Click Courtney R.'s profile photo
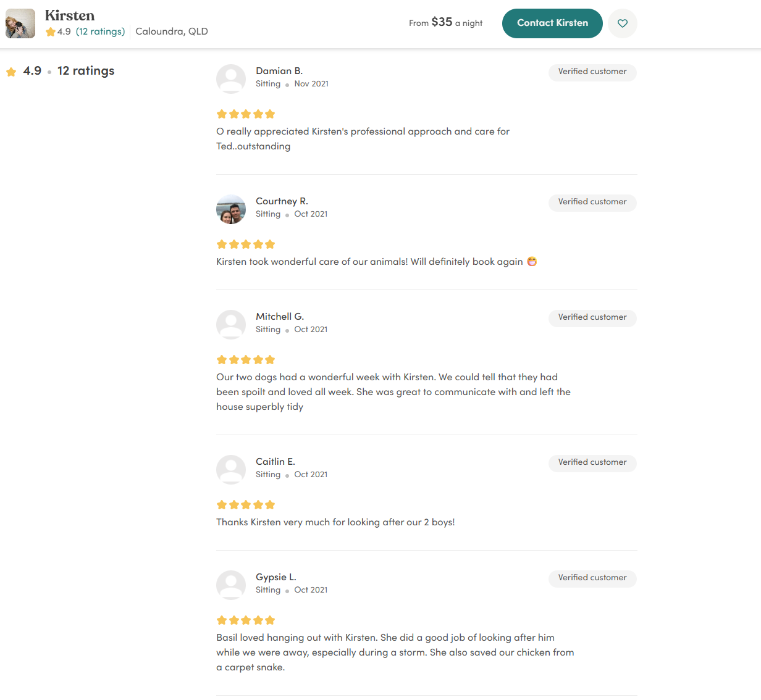761x700 pixels. (231, 209)
